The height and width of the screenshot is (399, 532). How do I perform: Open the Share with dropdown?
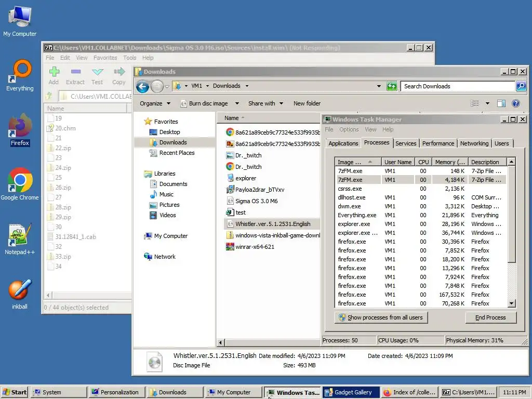coord(265,103)
